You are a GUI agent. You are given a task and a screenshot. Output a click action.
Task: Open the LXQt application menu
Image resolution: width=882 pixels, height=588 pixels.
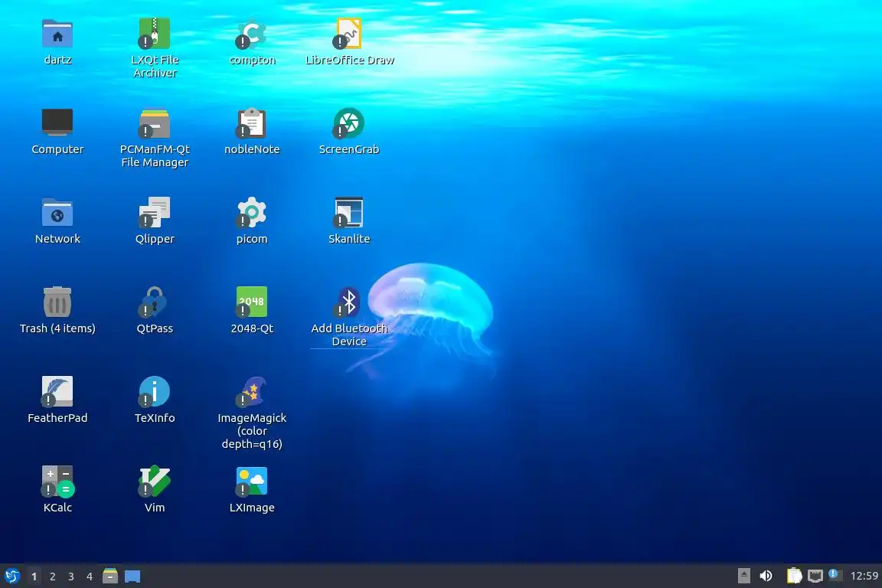pyautogui.click(x=11, y=577)
